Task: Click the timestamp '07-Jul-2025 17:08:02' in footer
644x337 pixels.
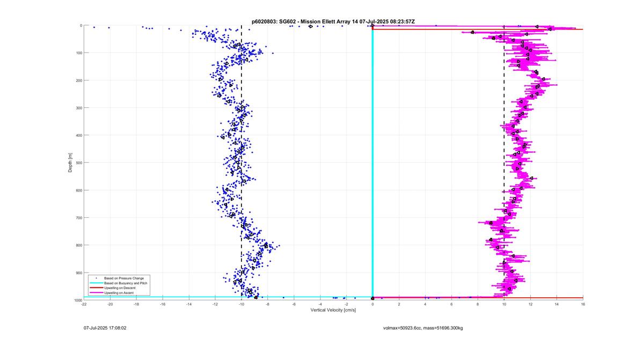Action: [105, 327]
